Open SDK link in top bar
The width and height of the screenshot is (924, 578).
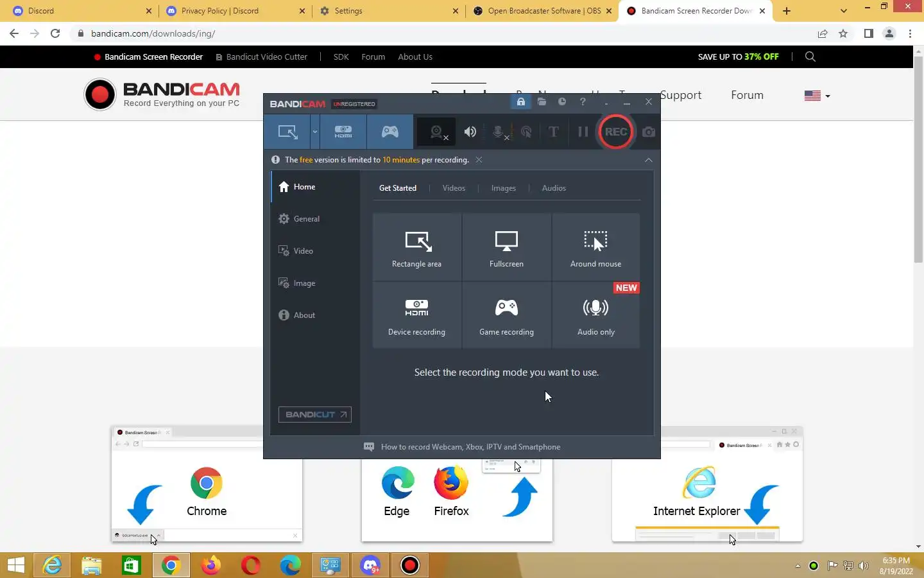(341, 57)
